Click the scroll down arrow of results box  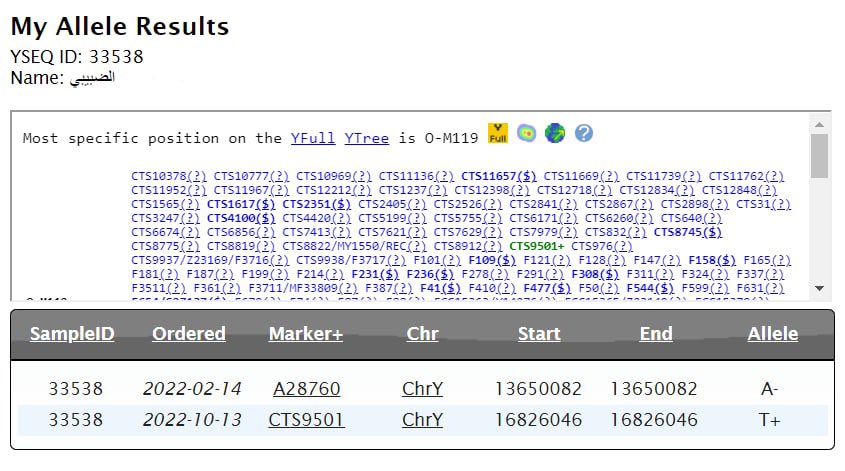pos(819,288)
